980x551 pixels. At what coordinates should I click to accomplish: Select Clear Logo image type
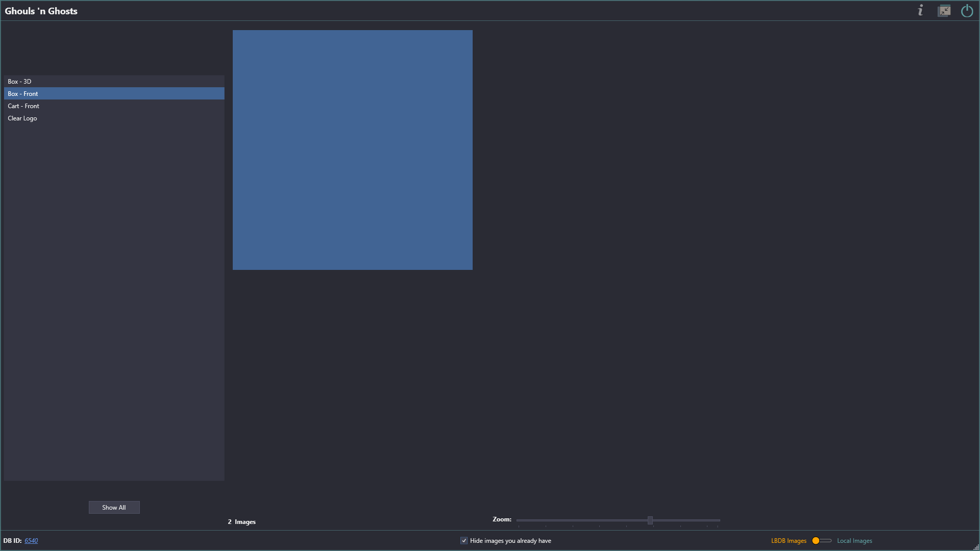pos(114,118)
